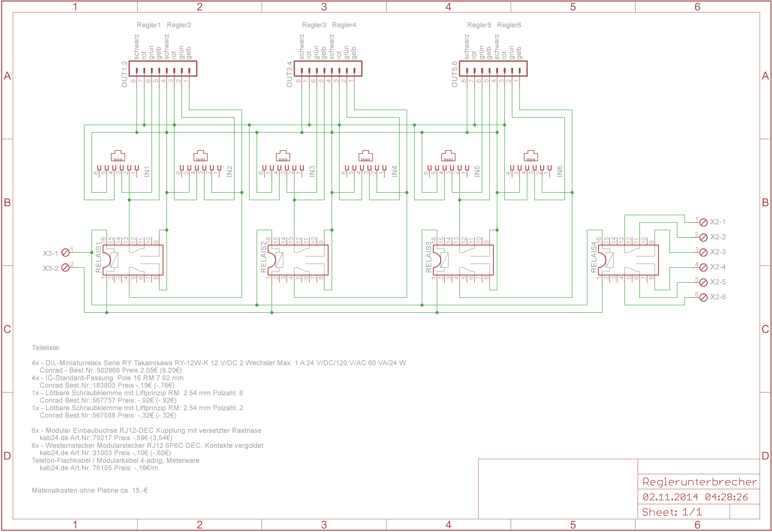Viewport: 772px width, 532px height.
Task: Select the X2-2 screw terminal symbol
Action: [703, 237]
